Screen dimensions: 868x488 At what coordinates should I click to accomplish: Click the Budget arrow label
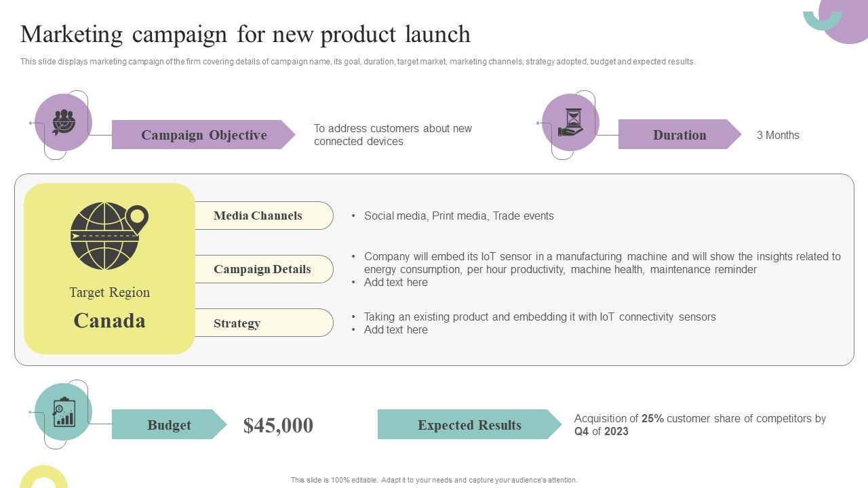(169, 425)
